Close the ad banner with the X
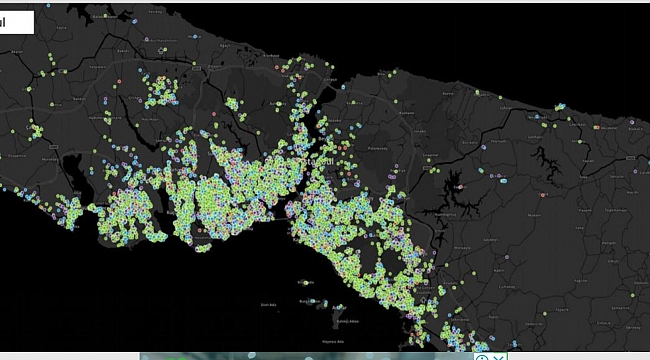This screenshot has width=650, height=360. pos(499,357)
